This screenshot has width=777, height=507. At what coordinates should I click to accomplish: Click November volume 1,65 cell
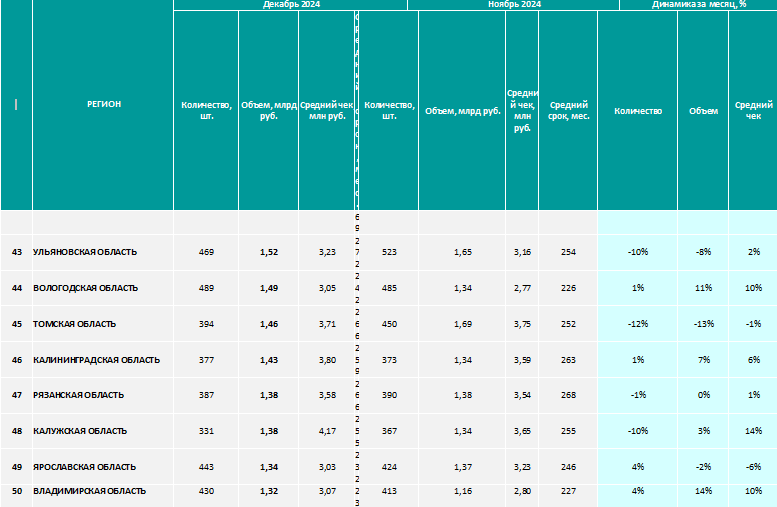(462, 252)
